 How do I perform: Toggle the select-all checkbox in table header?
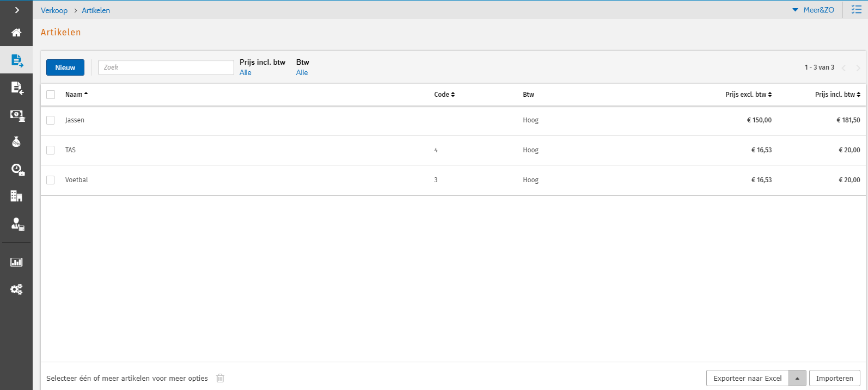click(51, 95)
